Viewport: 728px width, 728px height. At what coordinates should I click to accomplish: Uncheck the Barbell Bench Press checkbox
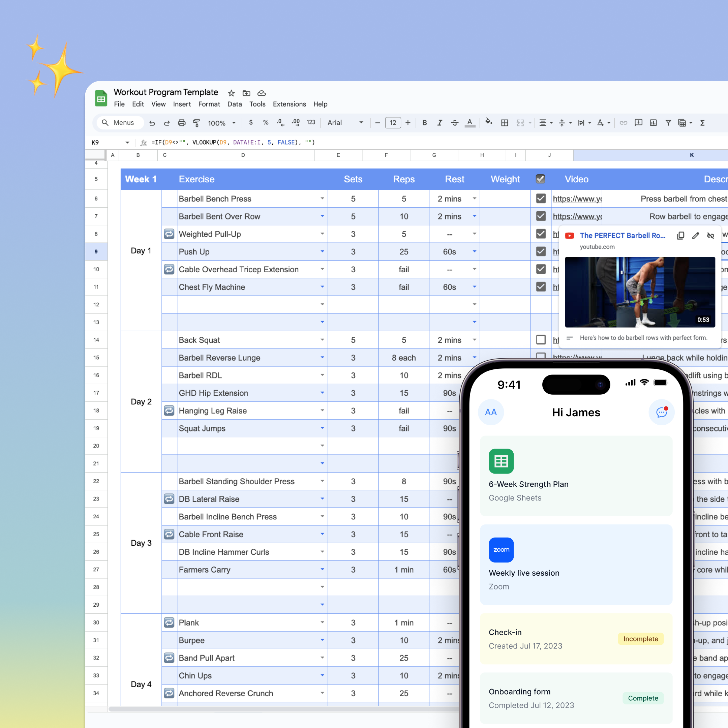point(541,199)
